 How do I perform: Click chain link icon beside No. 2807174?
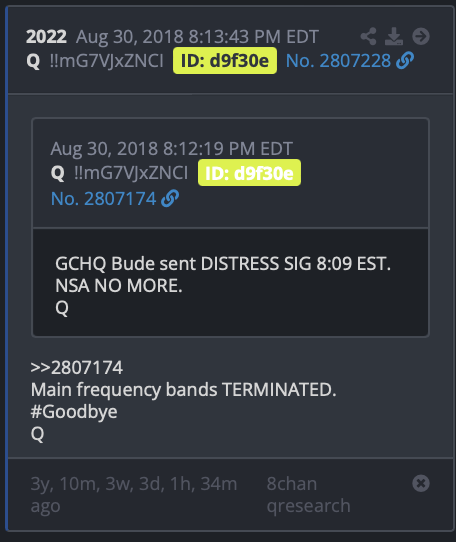[x=170, y=199]
